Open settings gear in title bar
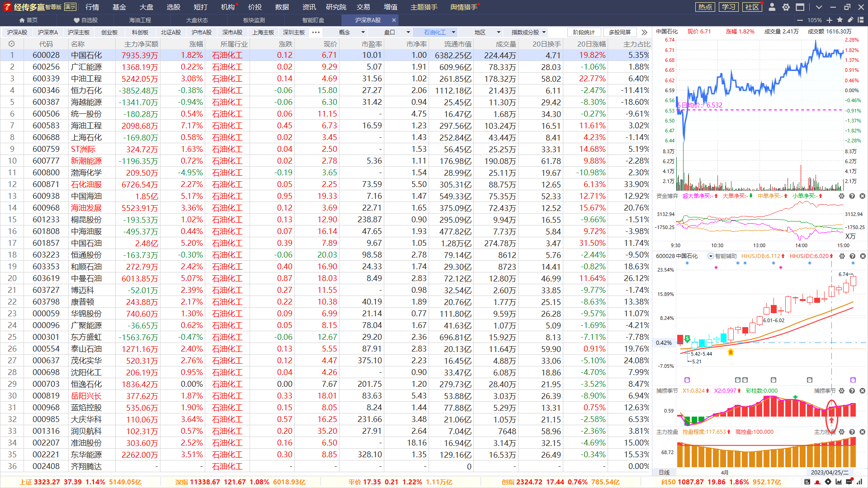This screenshot has width=868, height=488. coord(786,7)
